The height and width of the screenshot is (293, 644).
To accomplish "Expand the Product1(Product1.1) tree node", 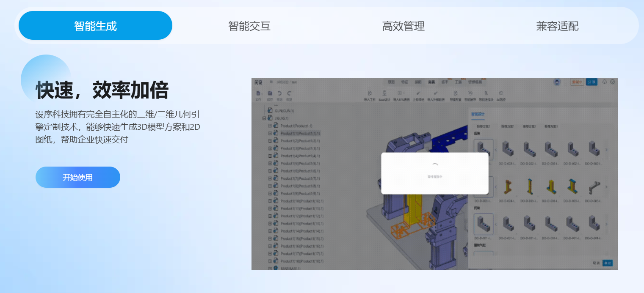I will click(270, 126).
